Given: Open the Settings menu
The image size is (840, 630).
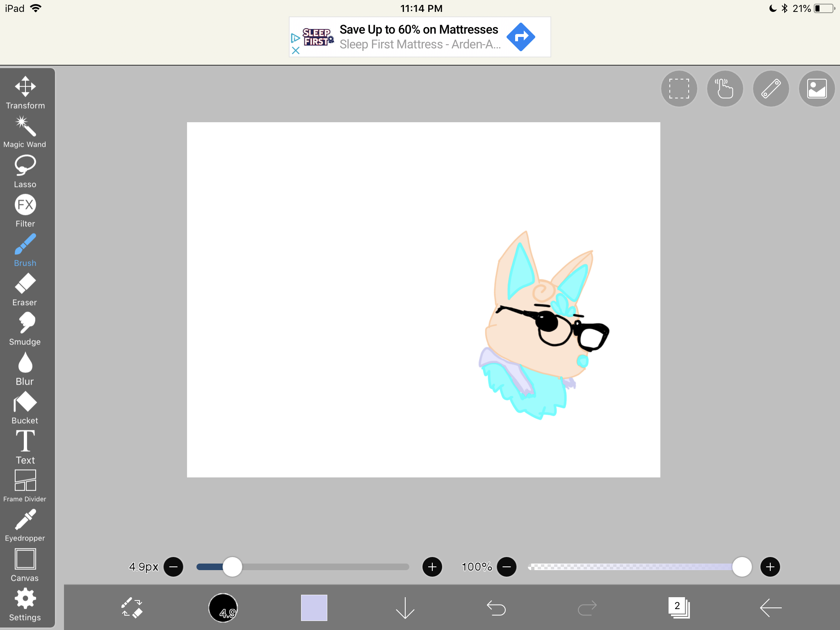Looking at the screenshot, I should pos(25,604).
